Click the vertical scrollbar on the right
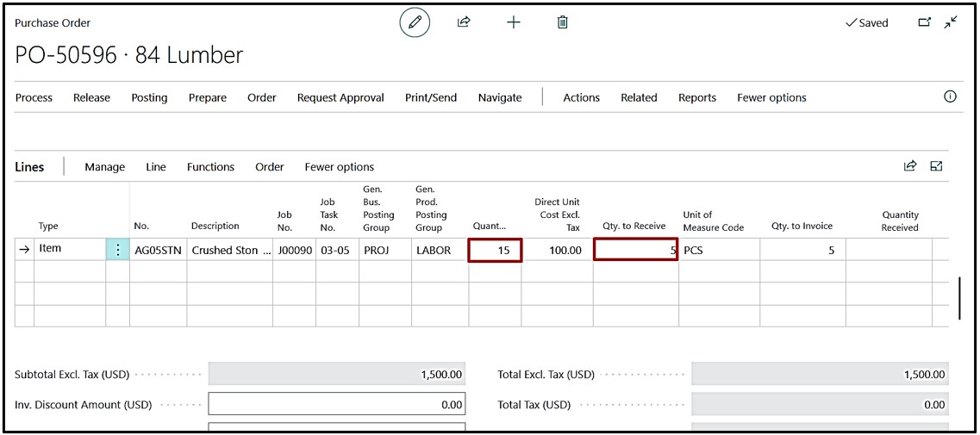 pyautogui.click(x=959, y=298)
